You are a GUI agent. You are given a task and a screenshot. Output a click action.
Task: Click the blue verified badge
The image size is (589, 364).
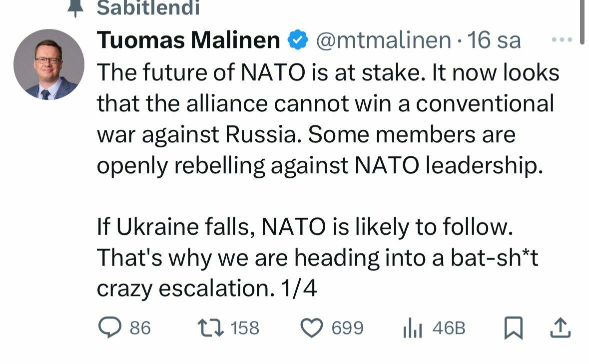[298, 40]
